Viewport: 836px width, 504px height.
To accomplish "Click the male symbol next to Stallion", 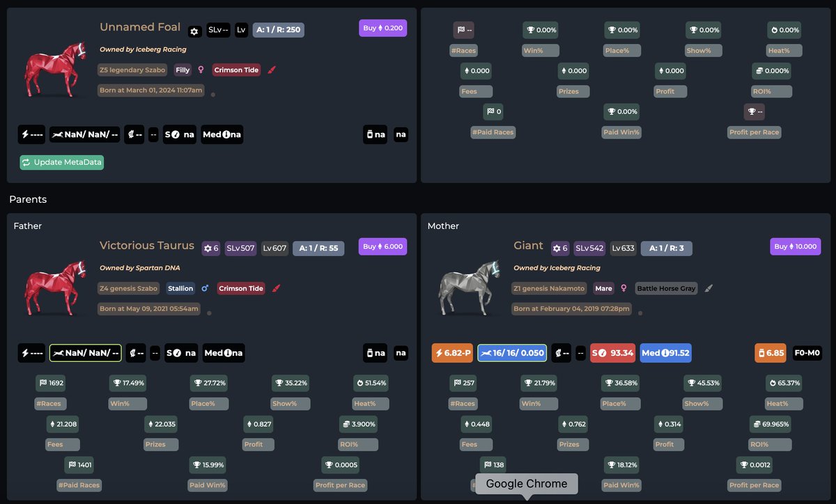I will coord(205,288).
